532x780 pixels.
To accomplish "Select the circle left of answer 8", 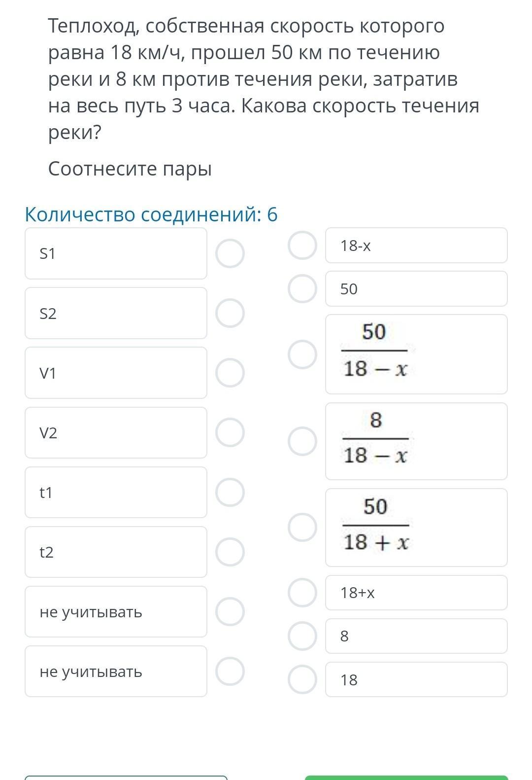I will pyautogui.click(x=302, y=636).
